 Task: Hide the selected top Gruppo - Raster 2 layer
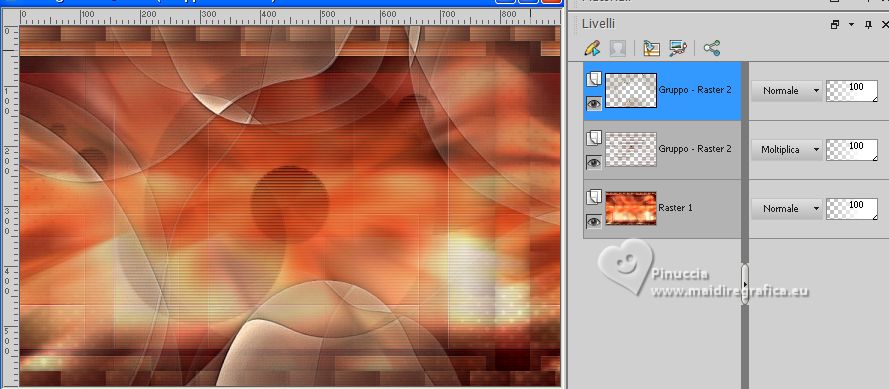pyautogui.click(x=594, y=104)
